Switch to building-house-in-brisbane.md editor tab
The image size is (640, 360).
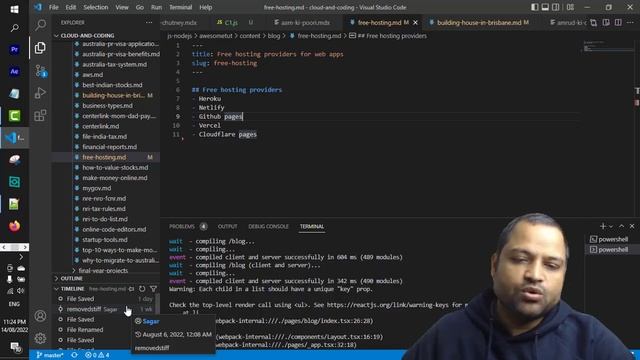pyautogui.click(x=479, y=22)
